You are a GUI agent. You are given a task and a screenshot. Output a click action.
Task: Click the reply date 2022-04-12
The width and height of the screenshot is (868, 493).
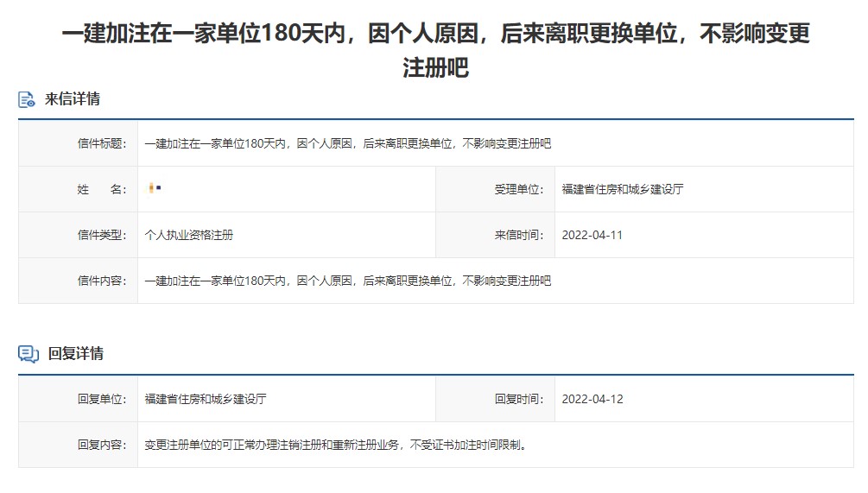(592, 399)
